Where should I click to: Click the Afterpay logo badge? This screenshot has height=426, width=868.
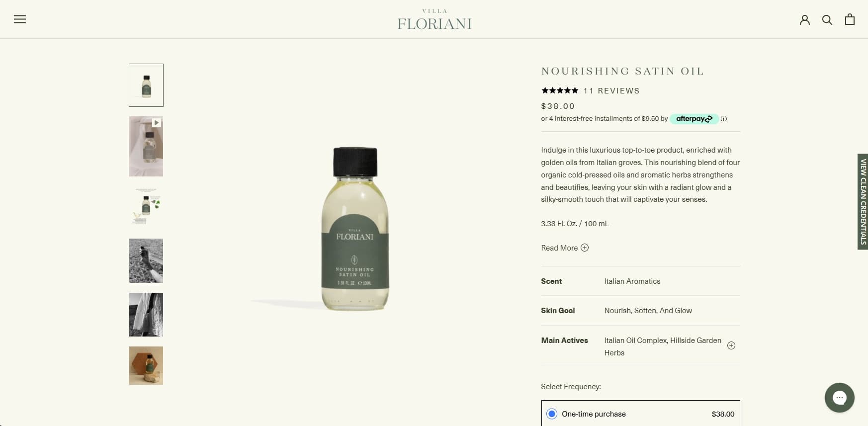pos(694,119)
